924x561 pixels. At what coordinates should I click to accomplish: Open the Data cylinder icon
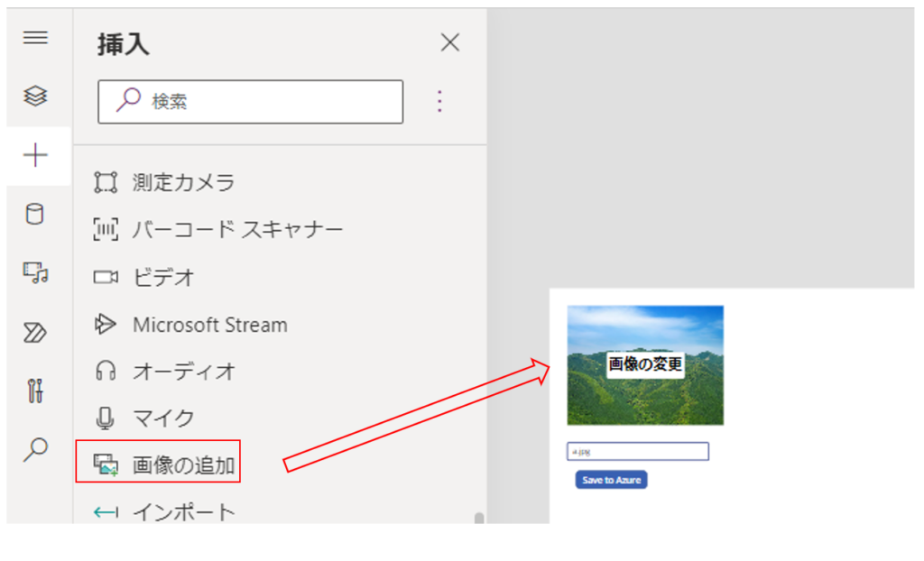[35, 215]
